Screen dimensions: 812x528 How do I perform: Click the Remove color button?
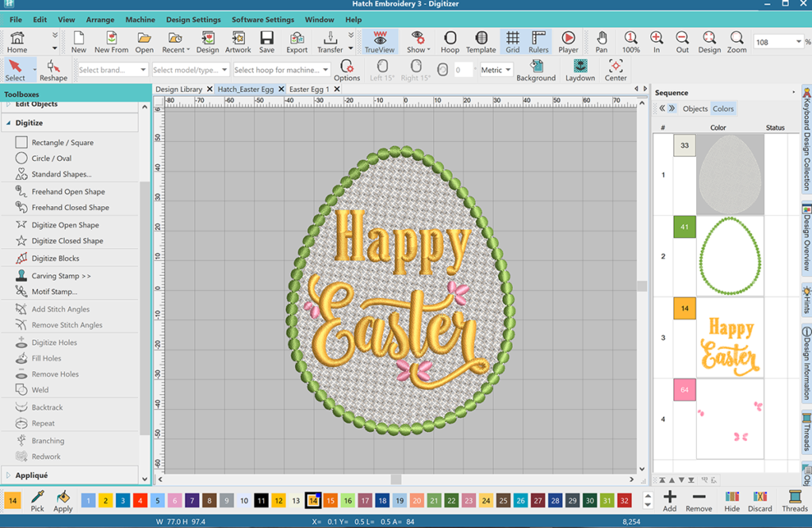699,500
